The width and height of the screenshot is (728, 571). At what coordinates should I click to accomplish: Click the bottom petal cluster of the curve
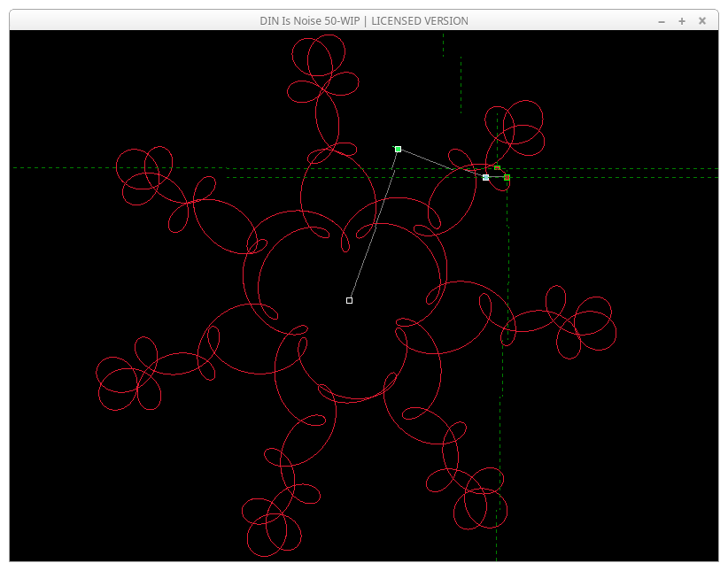coord(275,522)
